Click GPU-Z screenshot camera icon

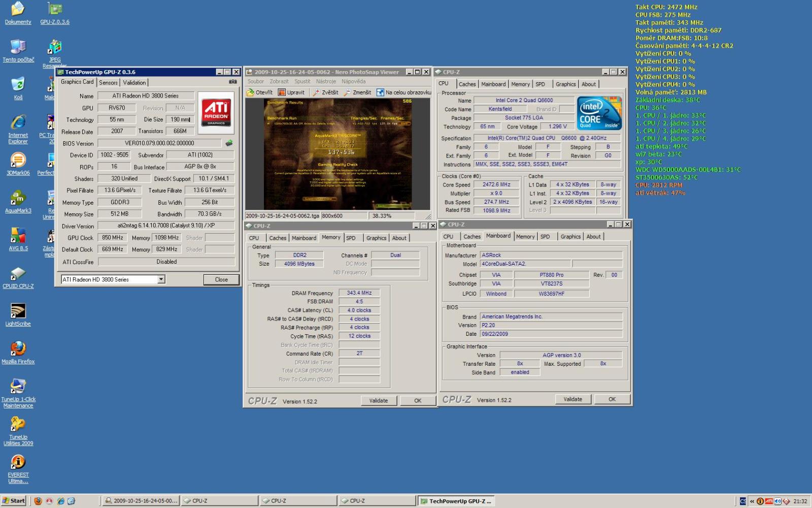(x=233, y=82)
